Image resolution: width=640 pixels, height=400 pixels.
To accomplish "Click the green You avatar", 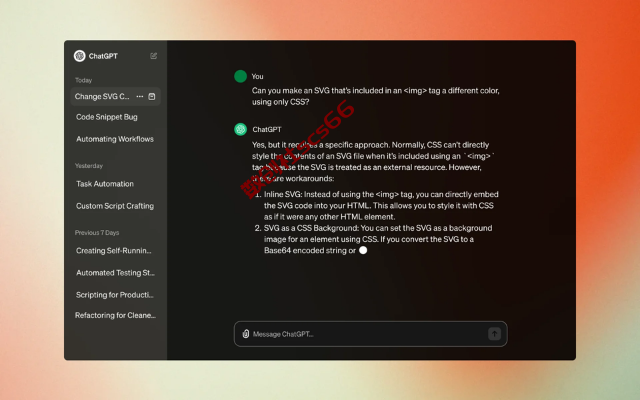I will coord(240,76).
